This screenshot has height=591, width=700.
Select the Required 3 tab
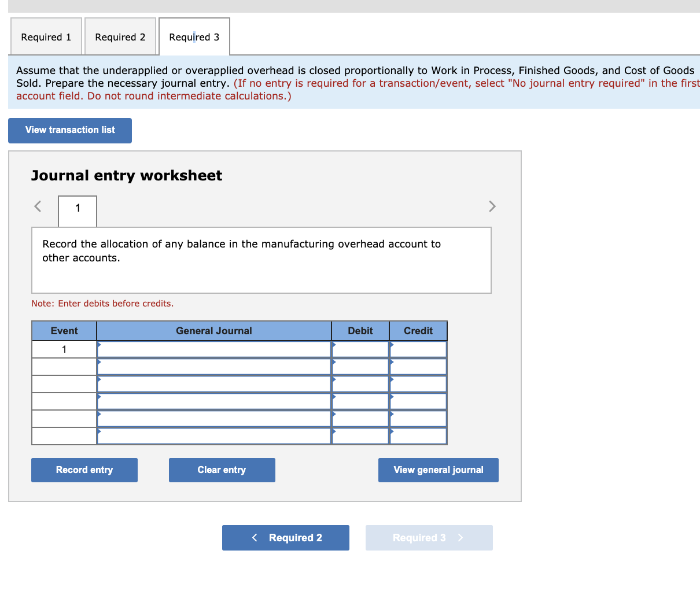coord(194,36)
